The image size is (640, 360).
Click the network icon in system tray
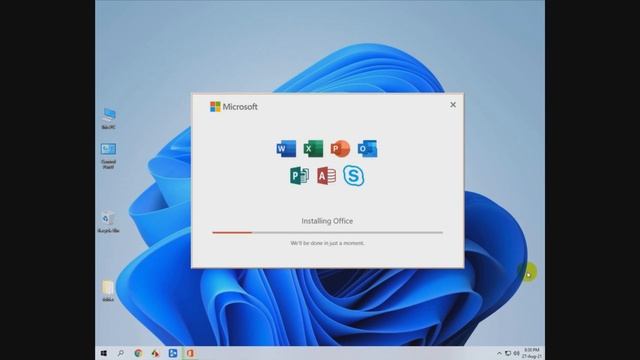[x=508, y=353]
